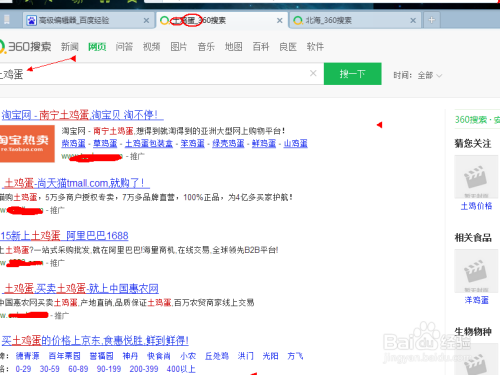Viewport: 500px width, 375px height.
Task: Focus the search box containing 土鸡蛋
Action: pos(162,74)
